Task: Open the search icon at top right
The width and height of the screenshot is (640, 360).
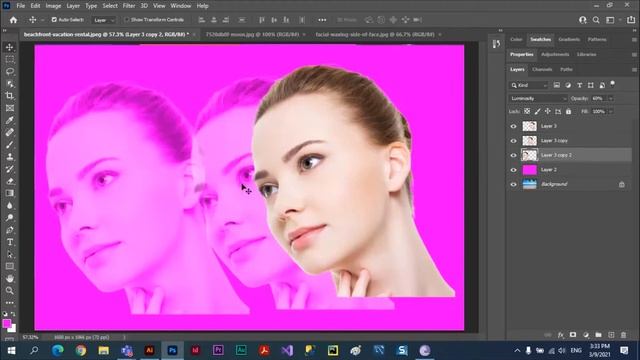Action: [596, 20]
